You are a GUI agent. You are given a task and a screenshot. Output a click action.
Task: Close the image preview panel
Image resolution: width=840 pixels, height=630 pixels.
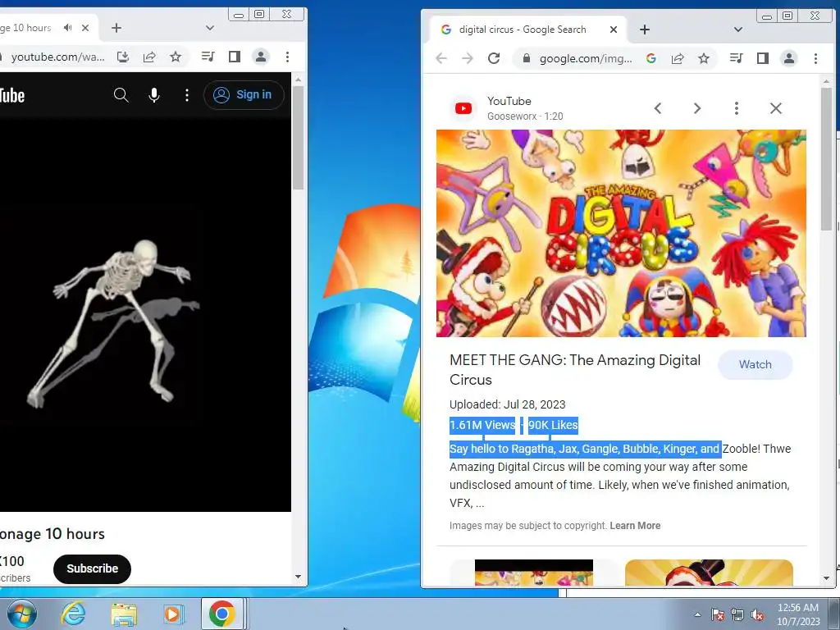pyautogui.click(x=776, y=109)
